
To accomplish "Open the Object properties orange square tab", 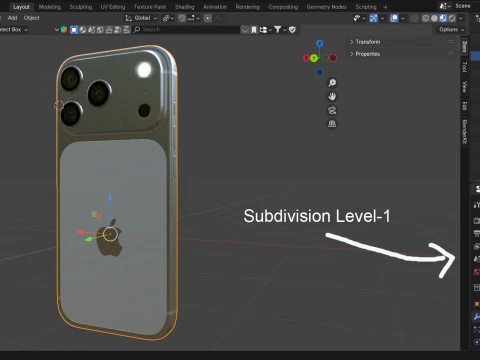I will 477,304.
